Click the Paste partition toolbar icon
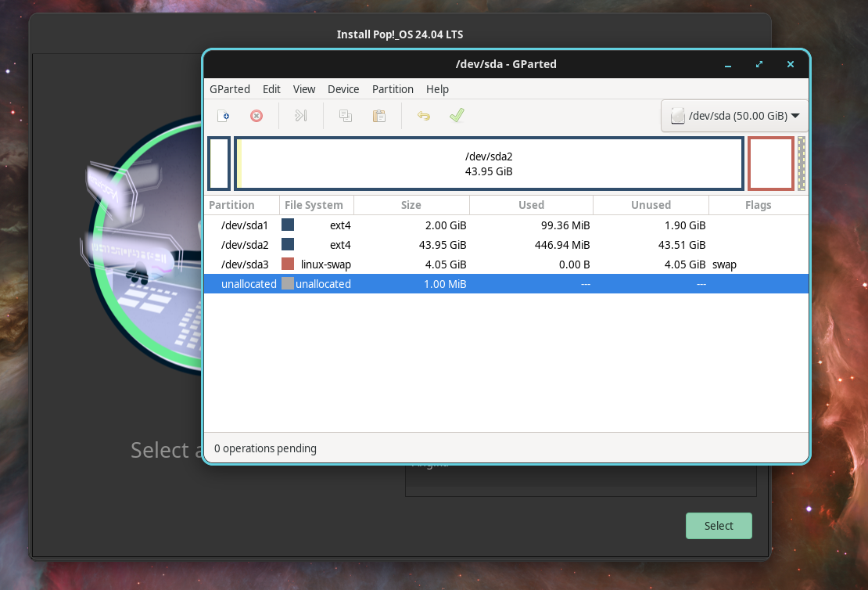This screenshot has height=590, width=868. tap(379, 116)
